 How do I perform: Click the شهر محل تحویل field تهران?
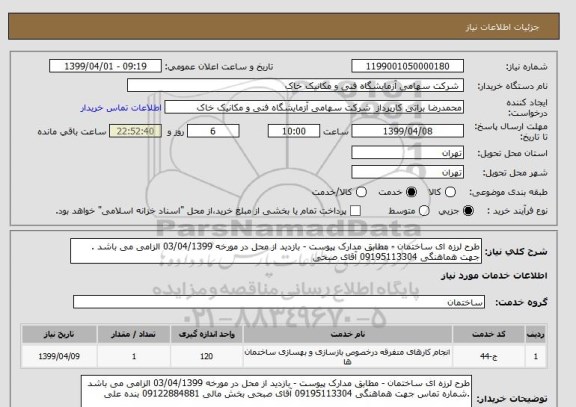(407, 172)
